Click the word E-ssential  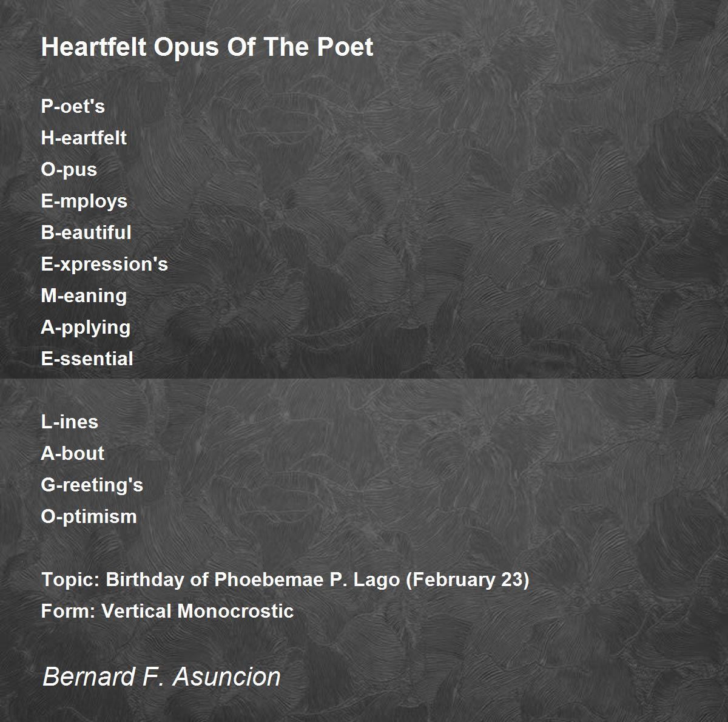point(87,359)
